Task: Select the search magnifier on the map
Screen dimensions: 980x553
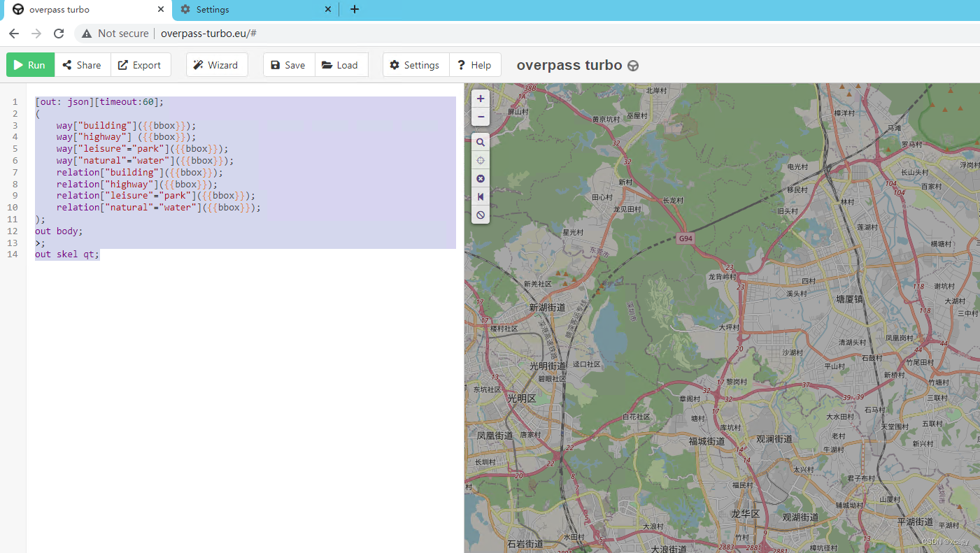Action: click(x=481, y=142)
